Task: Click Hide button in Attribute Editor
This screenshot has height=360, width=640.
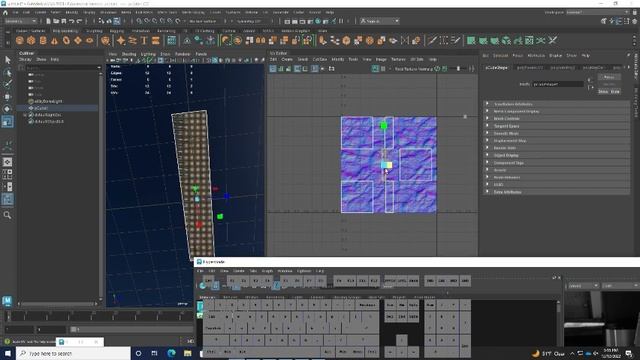Action: (615, 91)
